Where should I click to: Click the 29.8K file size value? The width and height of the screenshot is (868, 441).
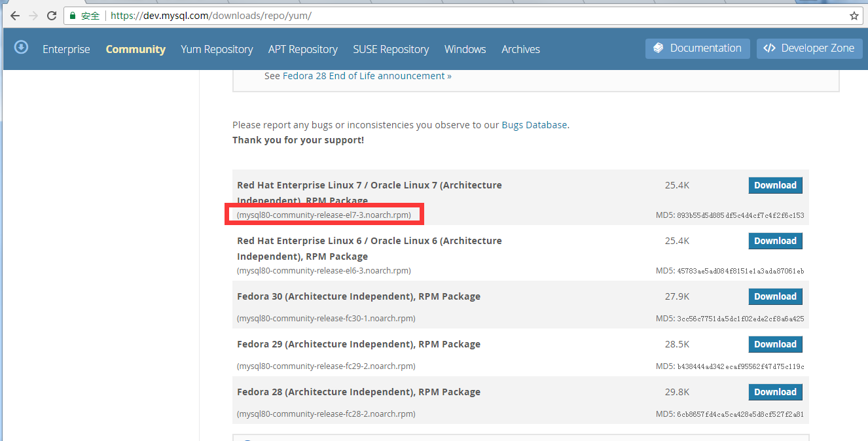[x=677, y=392]
